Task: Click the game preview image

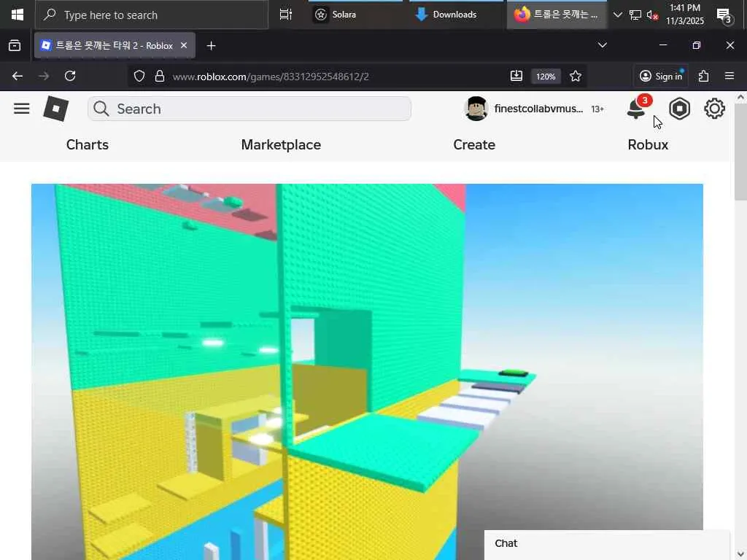Action: click(x=368, y=372)
